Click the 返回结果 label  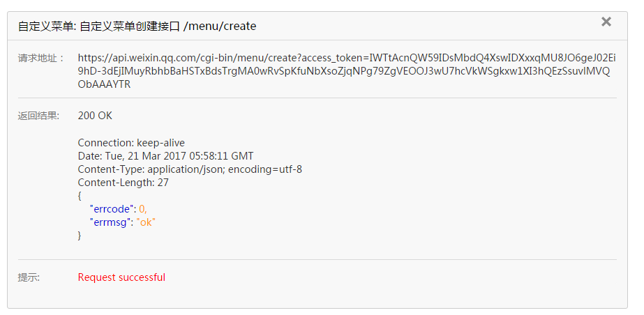(x=39, y=116)
